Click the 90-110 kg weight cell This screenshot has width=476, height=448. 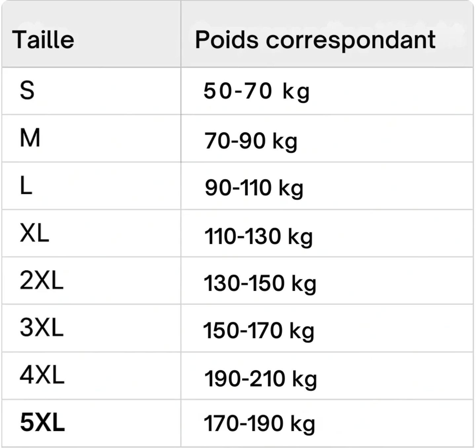coord(254,188)
